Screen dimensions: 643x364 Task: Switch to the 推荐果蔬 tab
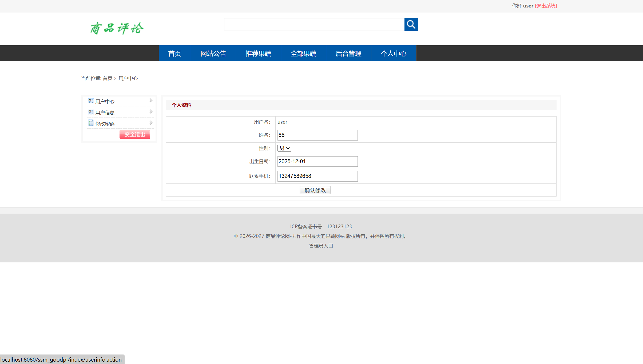click(258, 53)
